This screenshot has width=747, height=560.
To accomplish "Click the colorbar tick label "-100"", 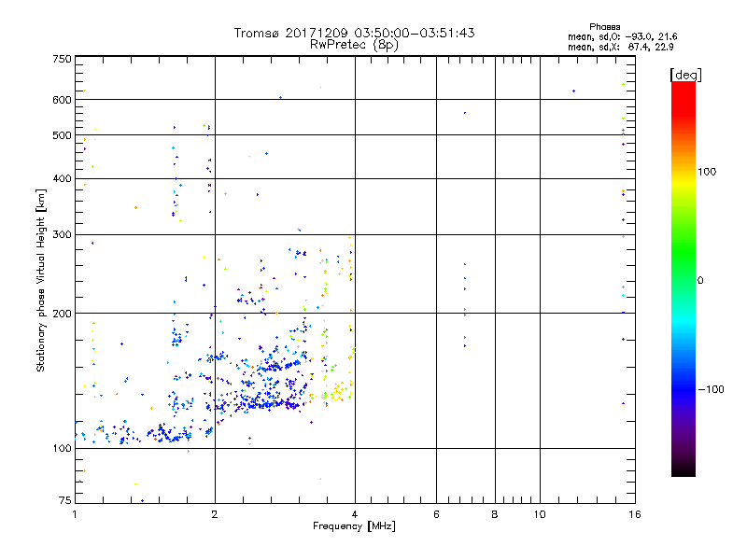I will point(711,389).
